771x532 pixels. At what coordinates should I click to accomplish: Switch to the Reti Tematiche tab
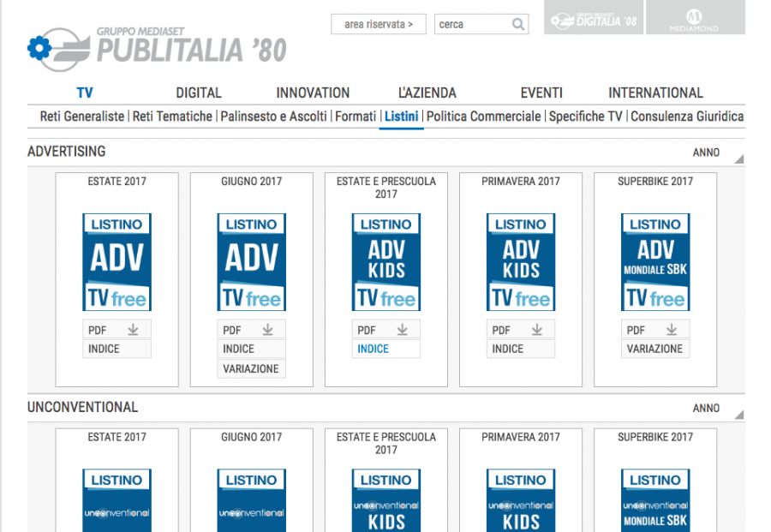tap(172, 117)
